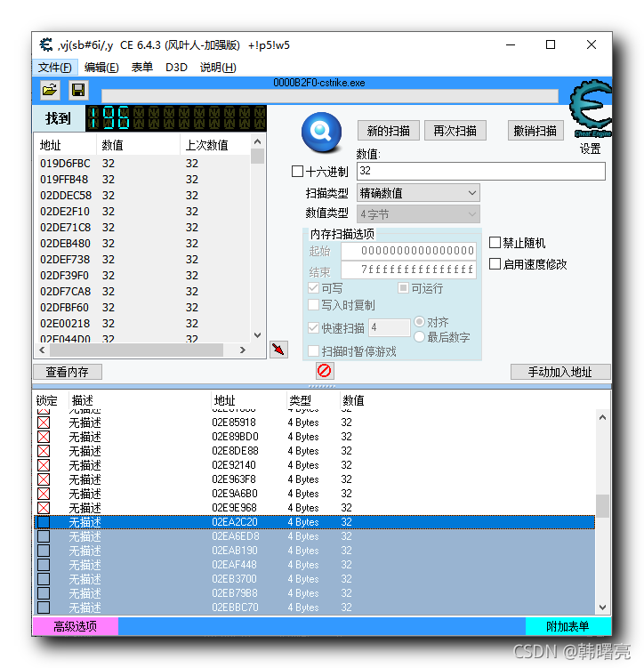The image size is (644, 668).
Task: Click the 结束 address field
Action: (408, 270)
